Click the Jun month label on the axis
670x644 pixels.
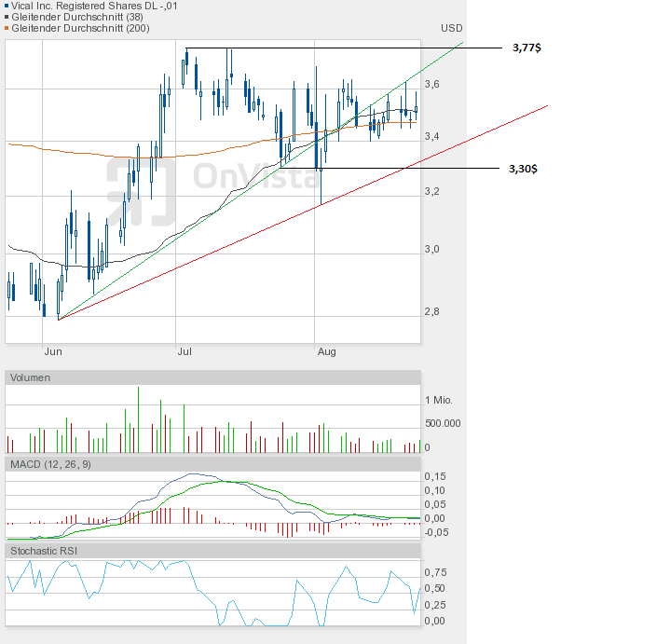(x=53, y=351)
